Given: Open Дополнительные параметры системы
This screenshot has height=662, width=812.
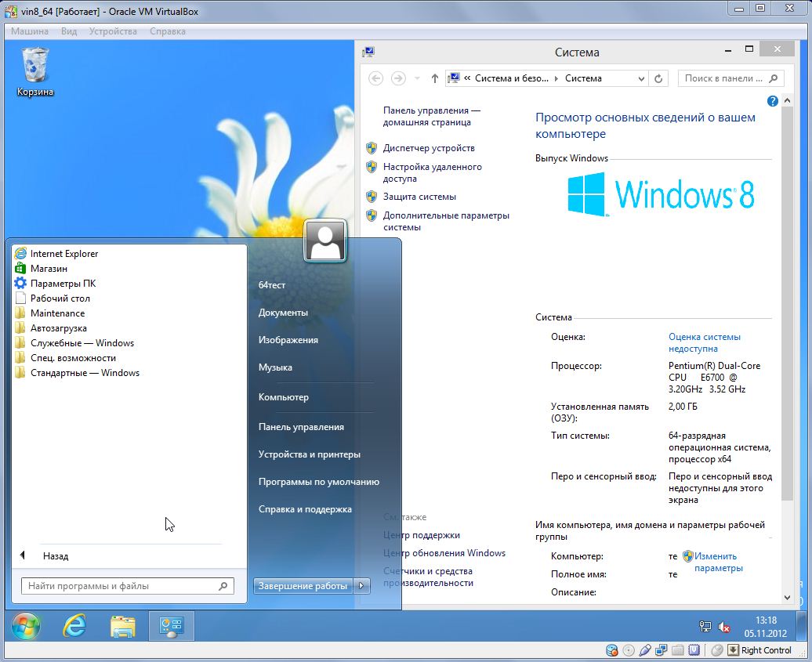Looking at the screenshot, I should click(x=446, y=222).
